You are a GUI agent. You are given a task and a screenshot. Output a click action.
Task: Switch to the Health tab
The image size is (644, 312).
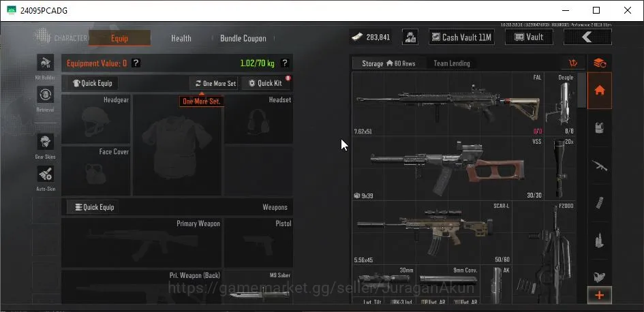[x=181, y=38]
